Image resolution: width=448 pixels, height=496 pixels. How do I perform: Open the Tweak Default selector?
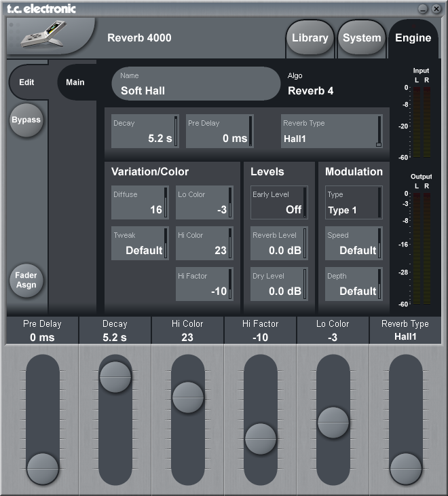tap(140, 243)
